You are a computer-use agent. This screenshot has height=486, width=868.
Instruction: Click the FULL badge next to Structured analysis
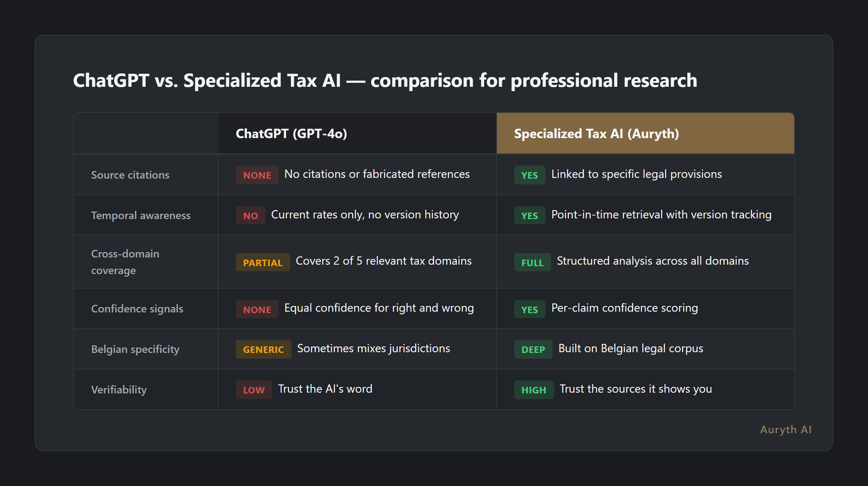pos(532,262)
